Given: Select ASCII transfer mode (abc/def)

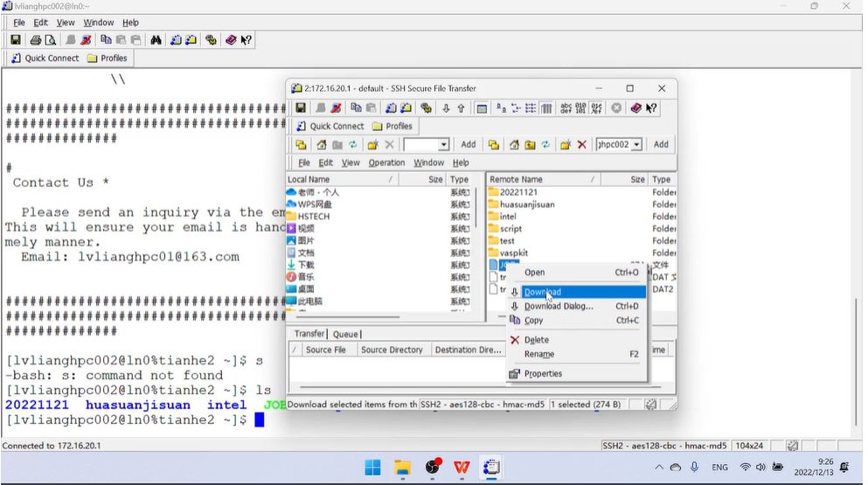Looking at the screenshot, I should point(566,108).
